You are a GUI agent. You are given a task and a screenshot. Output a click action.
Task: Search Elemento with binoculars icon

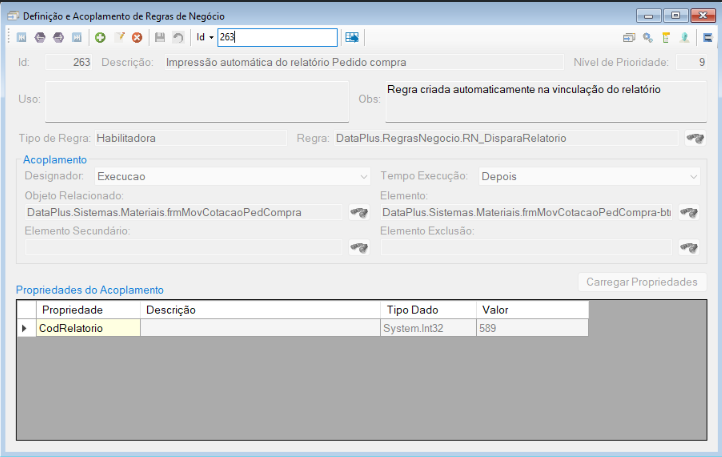point(689,212)
